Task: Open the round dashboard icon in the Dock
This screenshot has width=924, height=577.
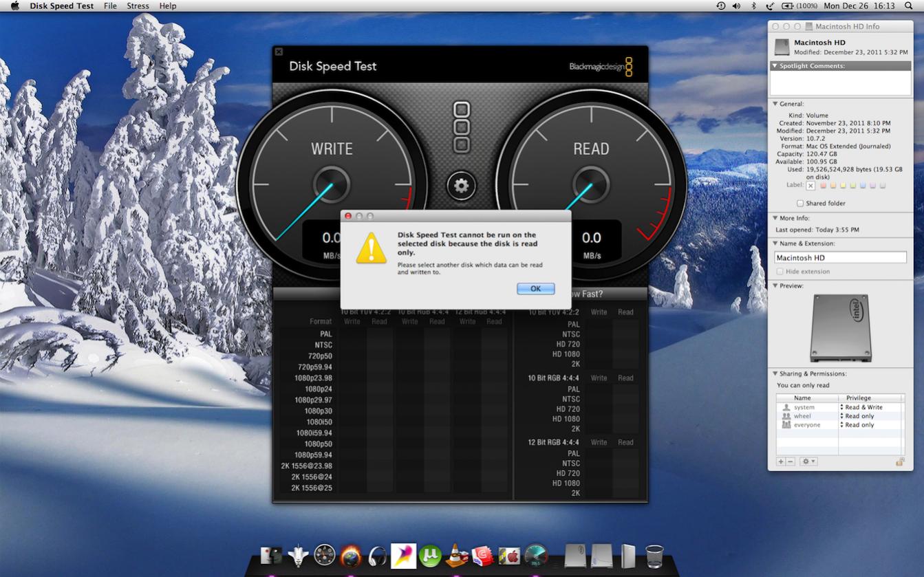Action: 324,556
